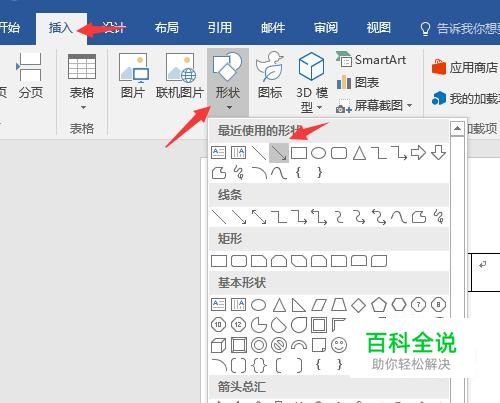The height and width of the screenshot is (403, 500).
Task: Click the shapes list scroll-up arrow
Action: [x=457, y=128]
